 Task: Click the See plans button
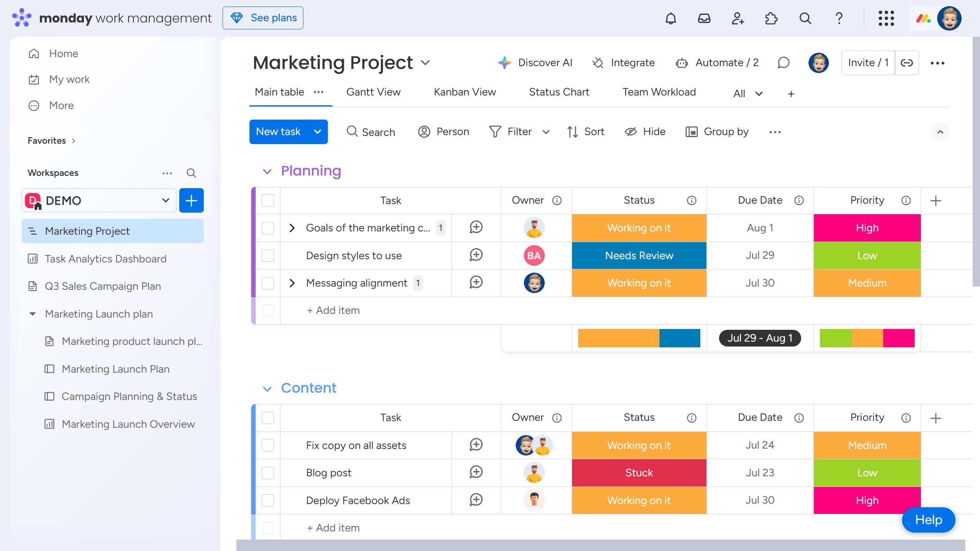coord(263,18)
